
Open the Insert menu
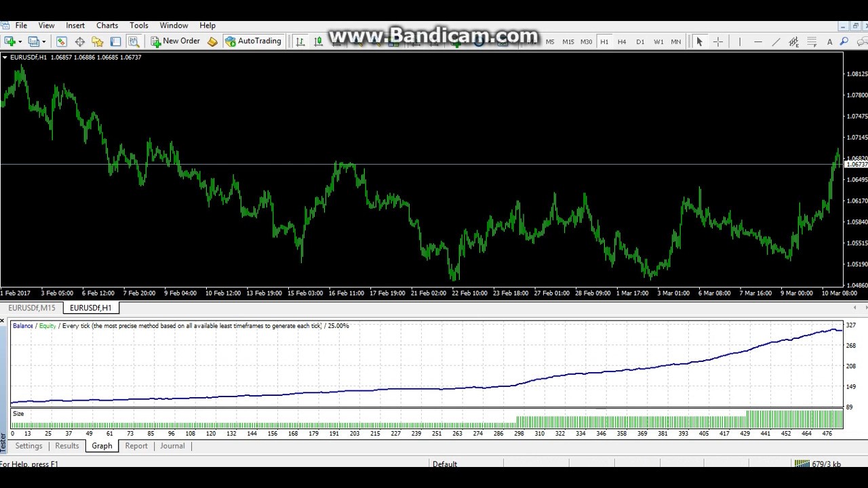click(75, 25)
